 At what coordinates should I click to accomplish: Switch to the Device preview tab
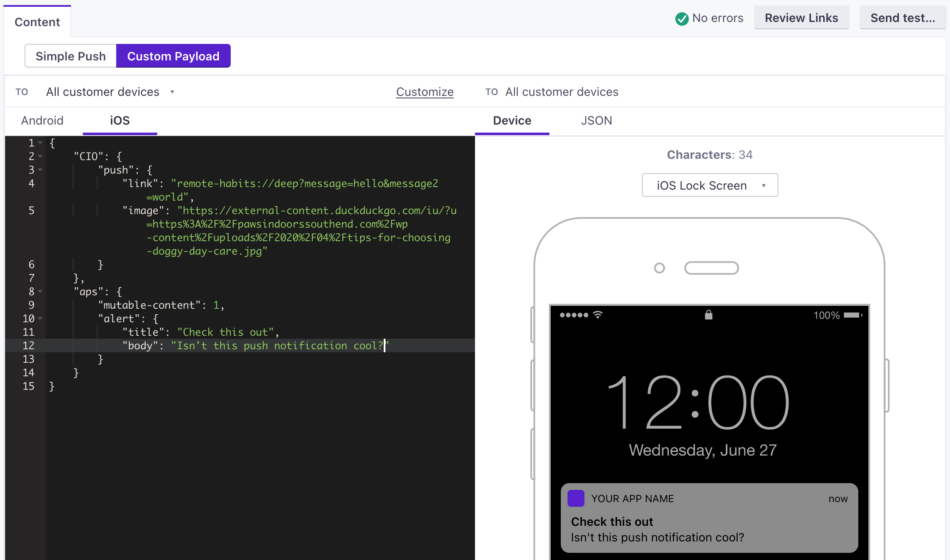(x=512, y=121)
